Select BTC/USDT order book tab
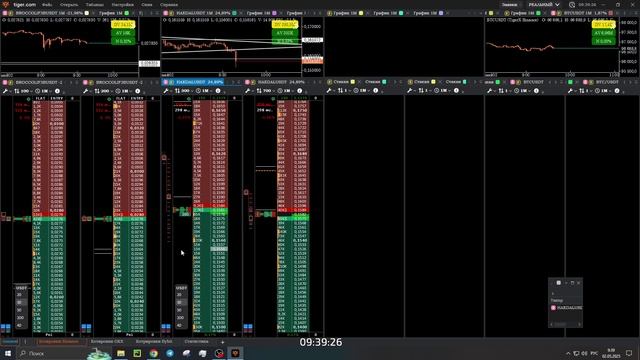Image resolution: width=640 pixels, height=360 pixels. click(x=607, y=82)
